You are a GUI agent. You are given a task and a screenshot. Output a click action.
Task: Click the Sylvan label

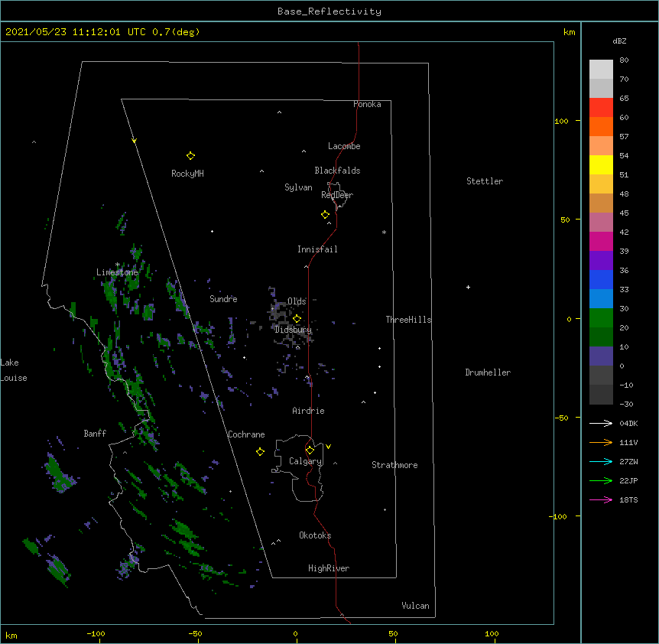point(298,187)
